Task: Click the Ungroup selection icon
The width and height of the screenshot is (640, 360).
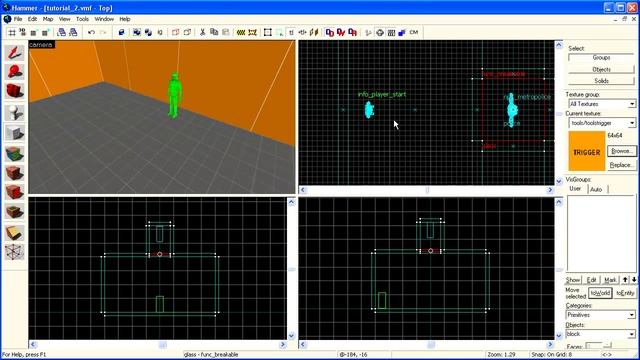Action: click(x=148, y=32)
